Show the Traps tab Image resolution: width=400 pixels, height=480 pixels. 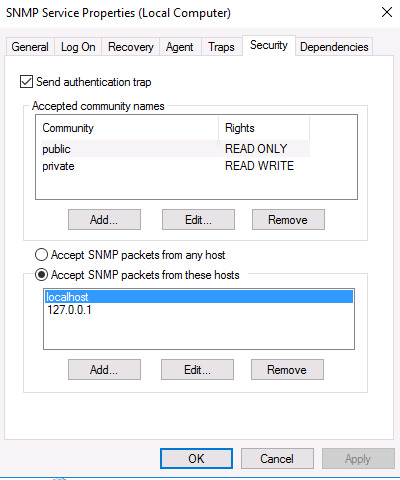(221, 47)
